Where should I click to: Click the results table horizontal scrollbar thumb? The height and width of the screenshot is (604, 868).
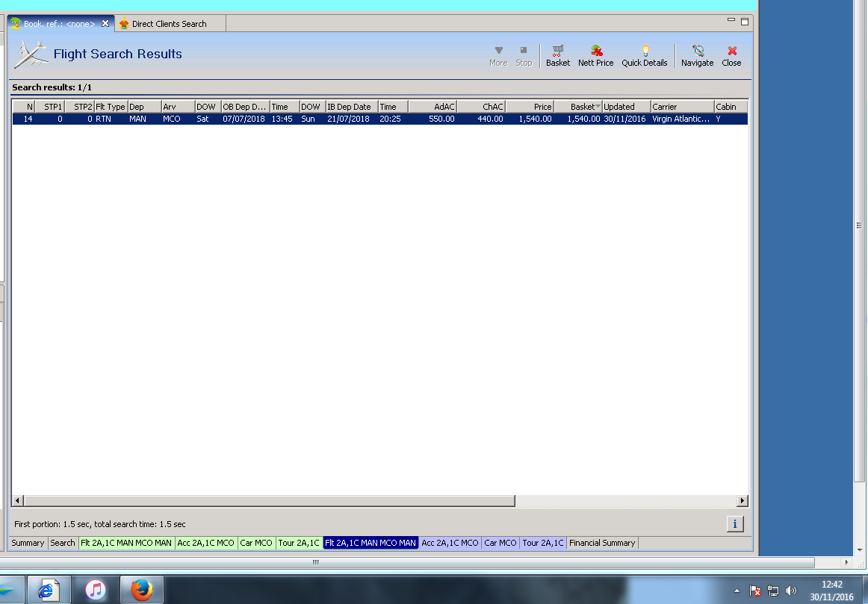[x=270, y=500]
